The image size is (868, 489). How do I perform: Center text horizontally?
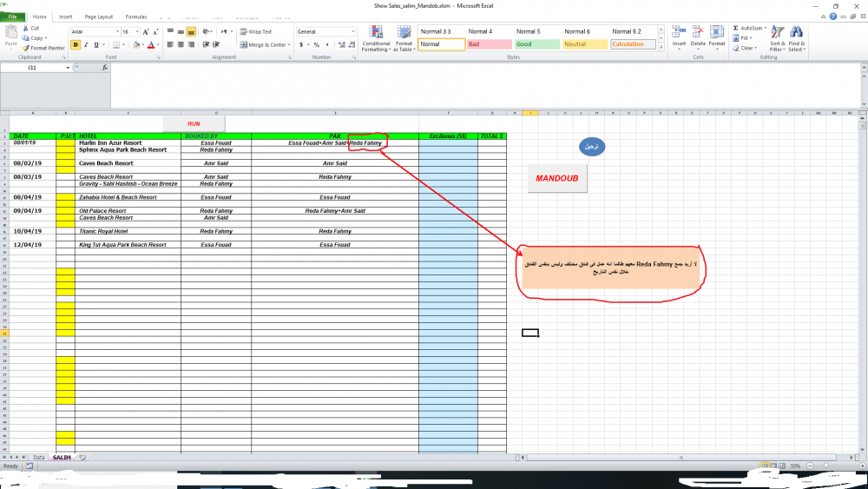(x=181, y=45)
